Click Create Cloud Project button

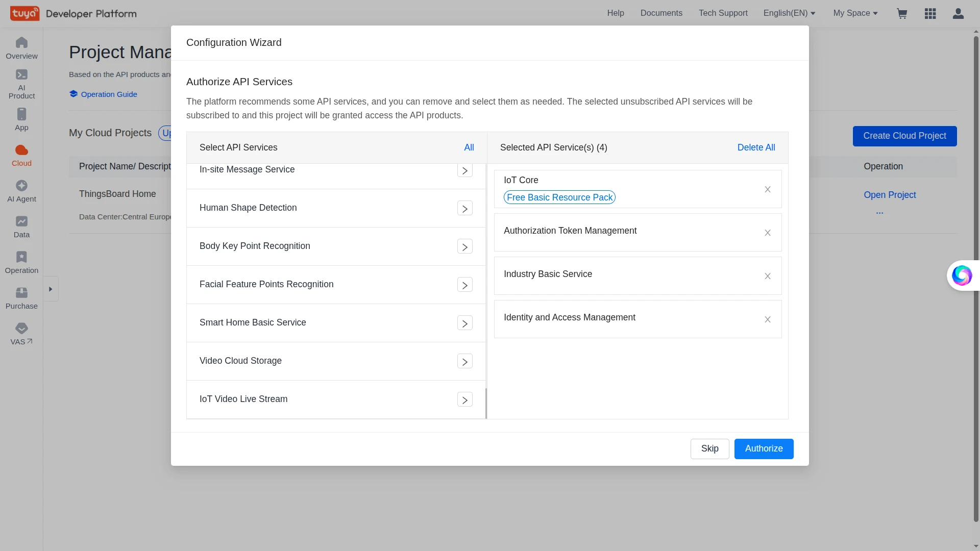click(904, 136)
